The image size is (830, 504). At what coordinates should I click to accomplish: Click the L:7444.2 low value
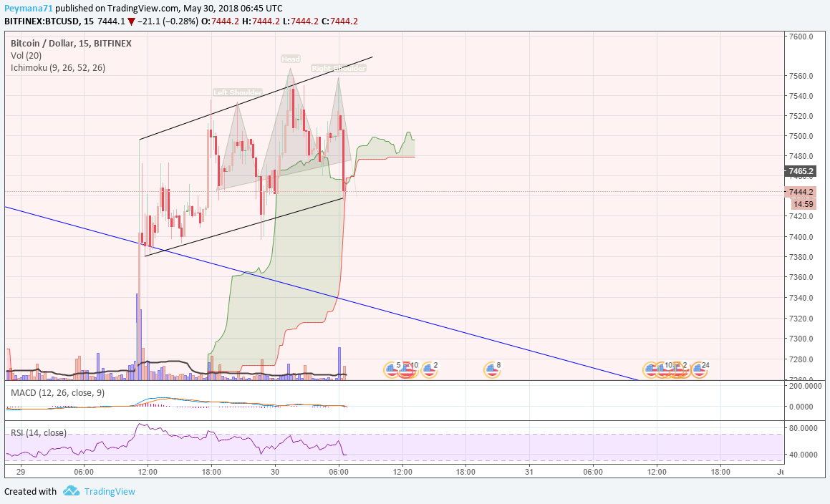(300, 21)
